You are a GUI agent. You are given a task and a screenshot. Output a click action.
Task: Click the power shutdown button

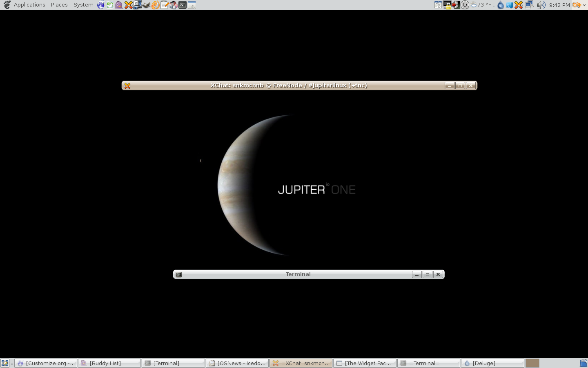tap(465, 5)
